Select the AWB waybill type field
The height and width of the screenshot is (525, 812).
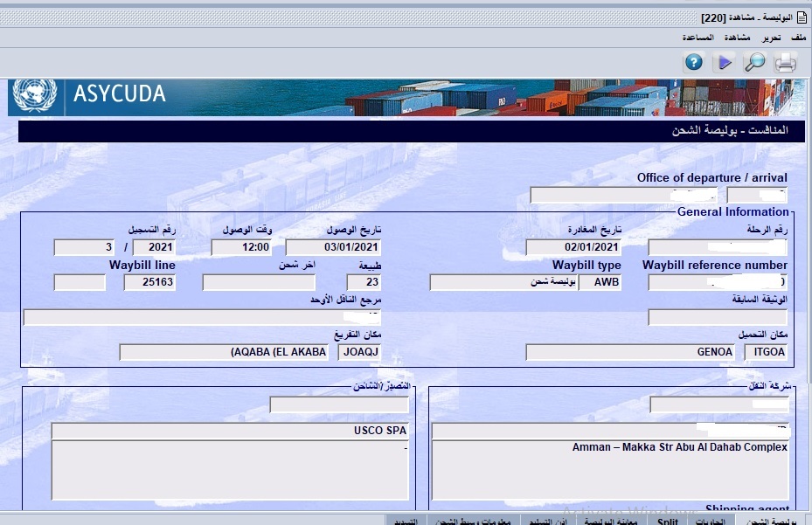[600, 282]
